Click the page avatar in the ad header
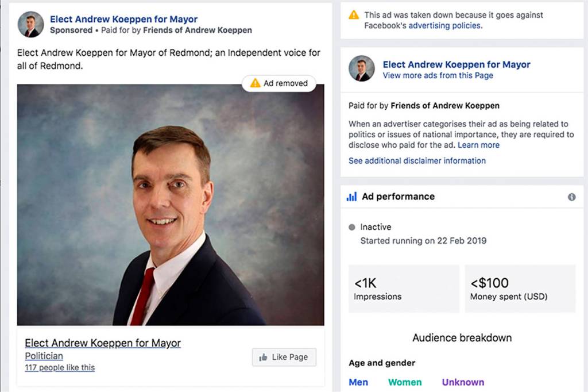This screenshot has height=392, width=588. [x=30, y=25]
